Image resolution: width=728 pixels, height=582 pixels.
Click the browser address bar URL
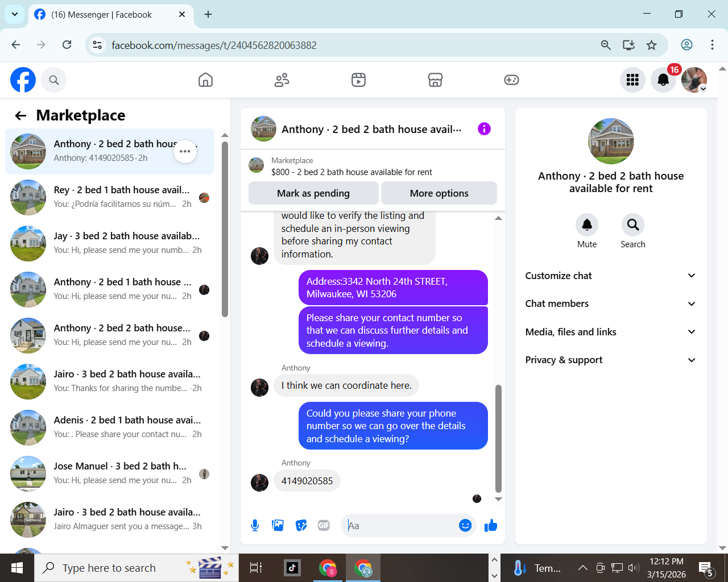(214, 45)
